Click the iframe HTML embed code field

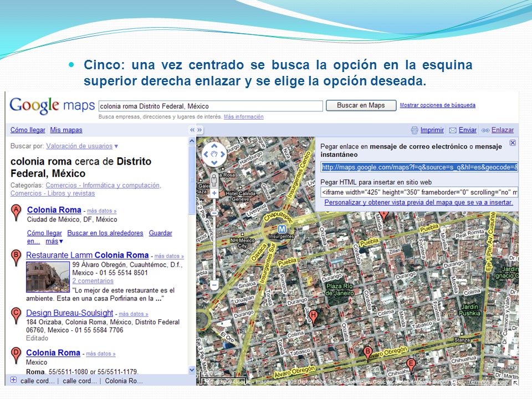tap(420, 192)
